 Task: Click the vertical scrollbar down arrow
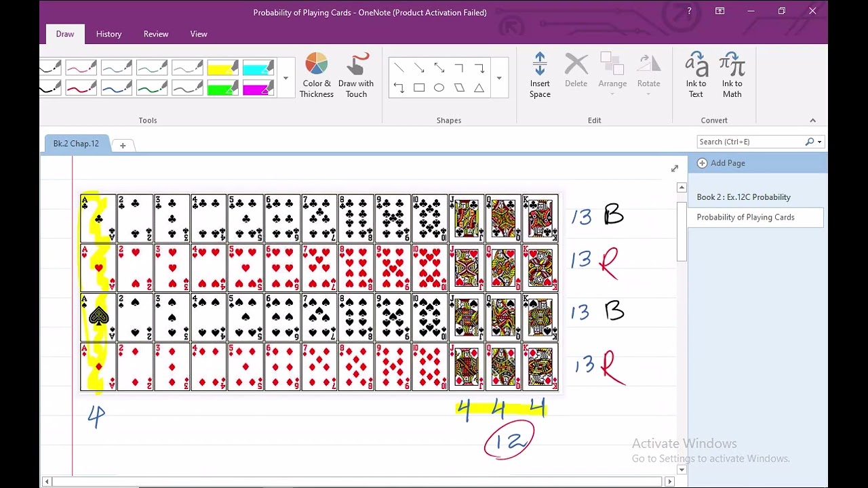(682, 470)
